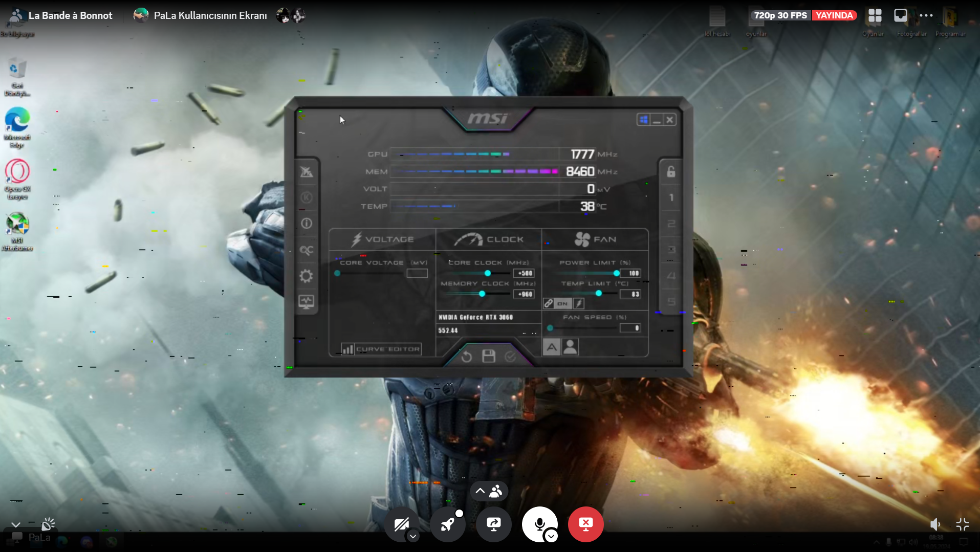
Task: Expand the microphone options arrow
Action: tap(551, 536)
